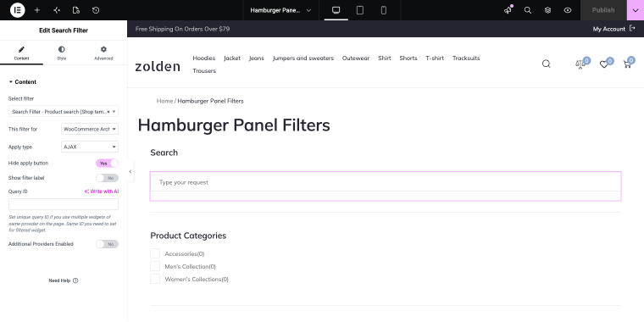
Task: Open the Apply type AJAX dropdown
Action: (x=90, y=147)
